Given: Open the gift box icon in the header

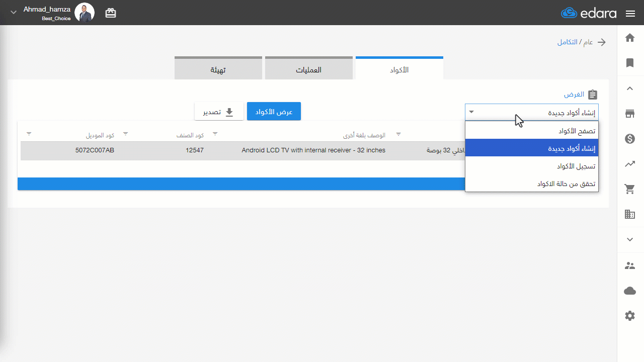Looking at the screenshot, I should (x=111, y=13).
